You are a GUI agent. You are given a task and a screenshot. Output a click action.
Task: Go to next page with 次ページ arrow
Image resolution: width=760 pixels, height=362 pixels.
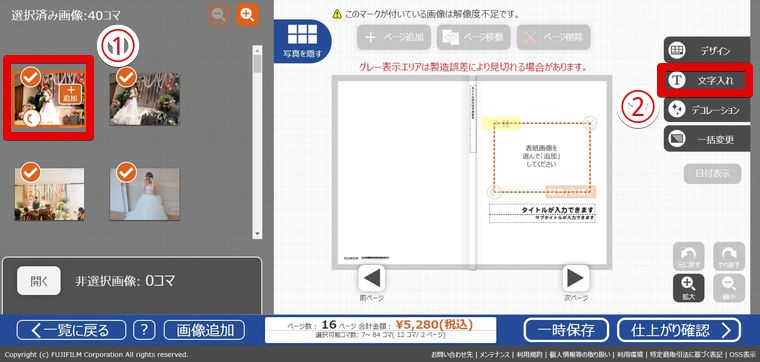575,278
